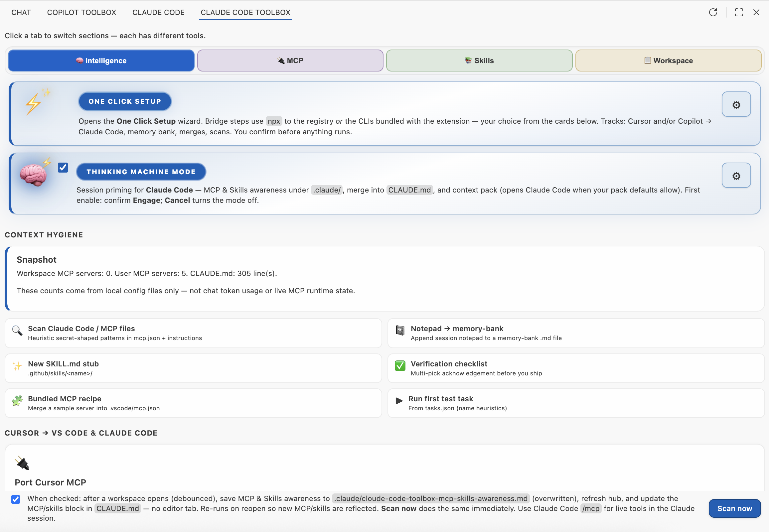The image size is (769, 532).
Task: Click the ONE CLICK SETUP button
Action: [125, 101]
